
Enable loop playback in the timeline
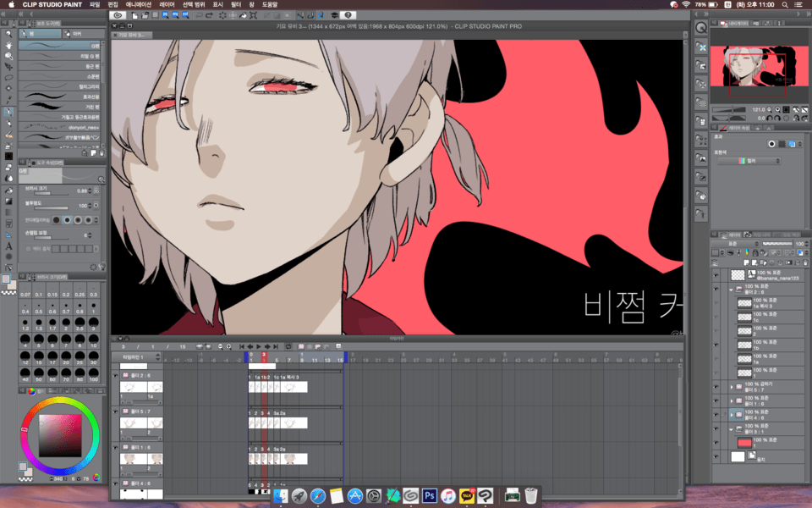(x=288, y=345)
